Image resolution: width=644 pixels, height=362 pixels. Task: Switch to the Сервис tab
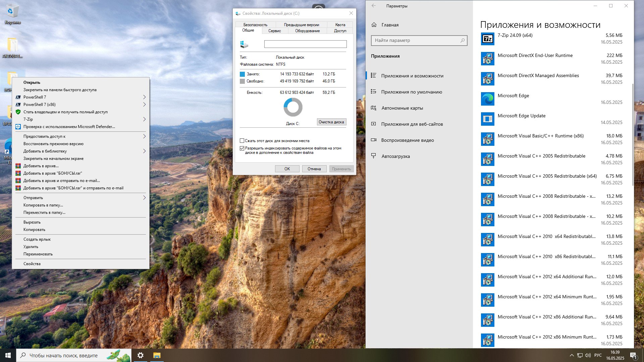(x=274, y=31)
